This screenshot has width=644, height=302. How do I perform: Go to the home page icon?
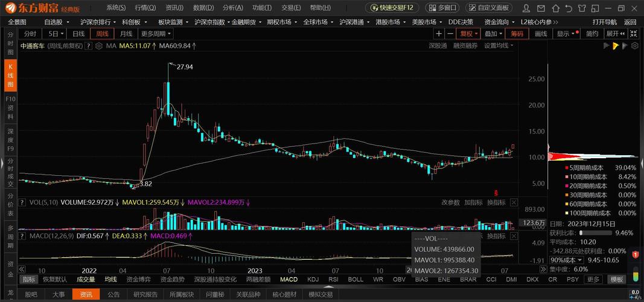(x=555, y=8)
